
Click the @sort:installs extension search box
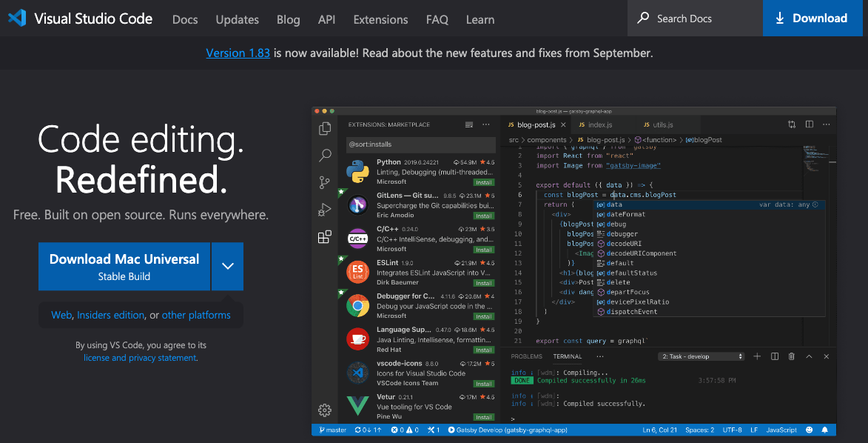pos(421,144)
